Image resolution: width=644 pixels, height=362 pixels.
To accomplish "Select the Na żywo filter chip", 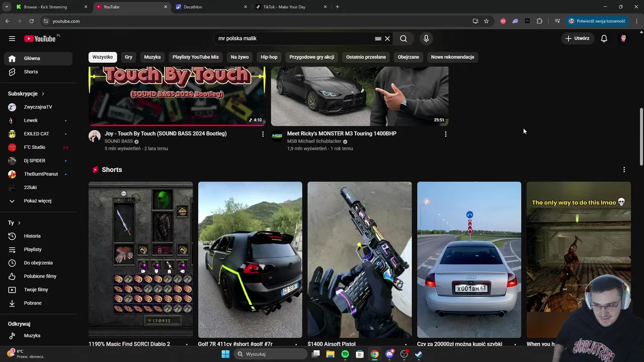I will (240, 57).
